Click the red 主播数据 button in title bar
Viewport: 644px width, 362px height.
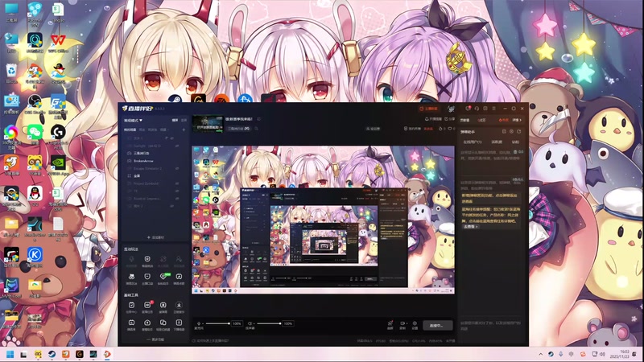428,109
